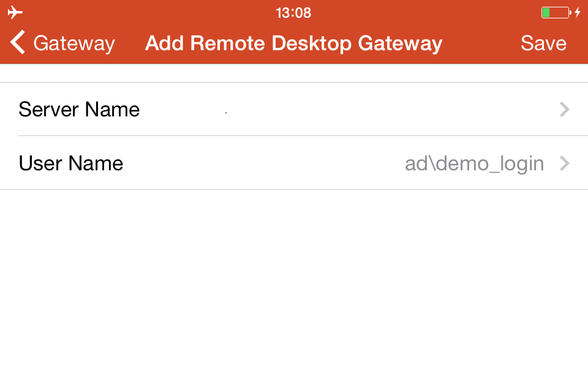Viewport: 588px width, 392px height.
Task: Click the word Add in the title
Action: click(x=164, y=43)
